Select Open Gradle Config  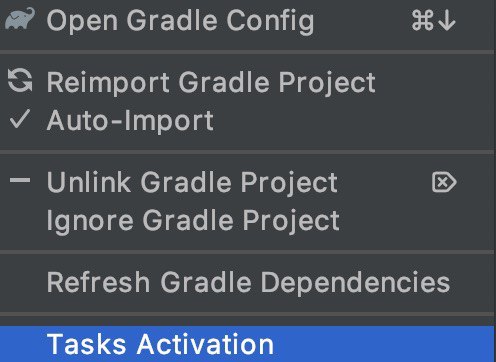click(x=247, y=20)
